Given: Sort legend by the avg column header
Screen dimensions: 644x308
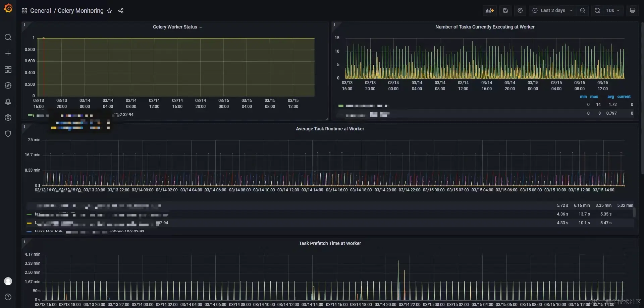Looking at the screenshot, I should 610,97.
